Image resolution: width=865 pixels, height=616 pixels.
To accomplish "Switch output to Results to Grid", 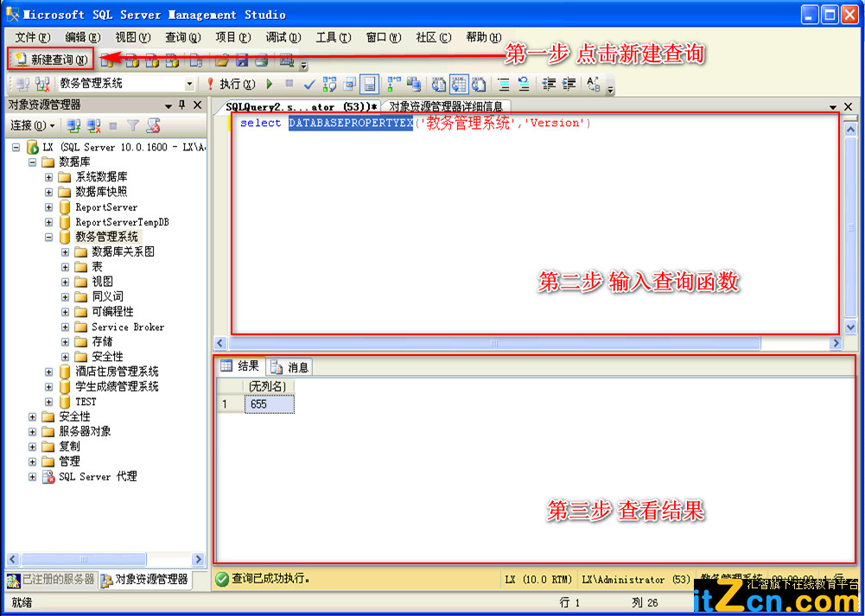I will pyautogui.click(x=459, y=84).
